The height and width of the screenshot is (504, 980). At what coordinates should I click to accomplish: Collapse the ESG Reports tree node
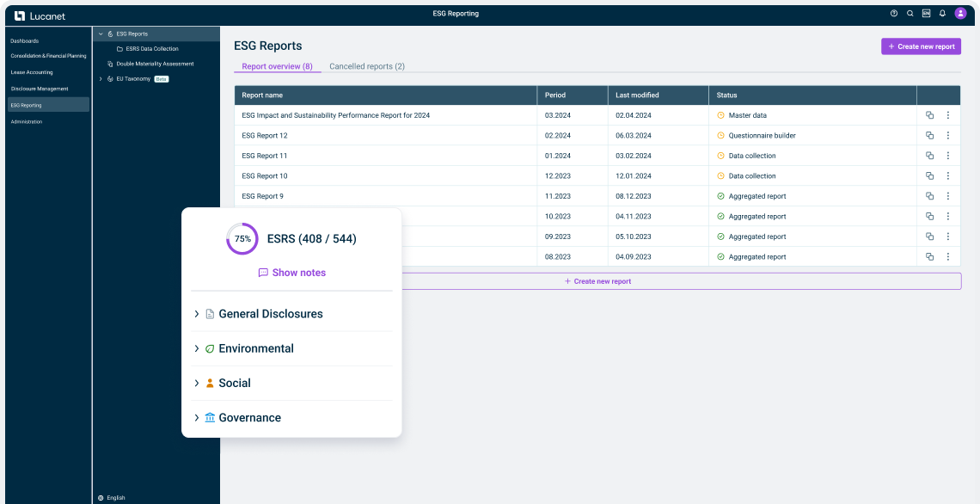pyautogui.click(x=101, y=34)
